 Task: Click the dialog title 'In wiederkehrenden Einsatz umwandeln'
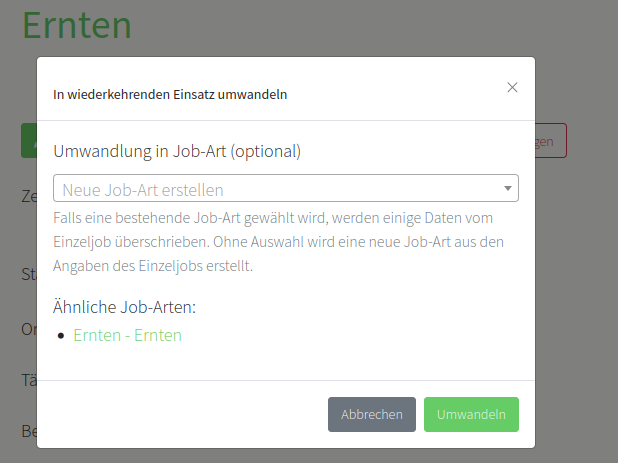(x=170, y=95)
